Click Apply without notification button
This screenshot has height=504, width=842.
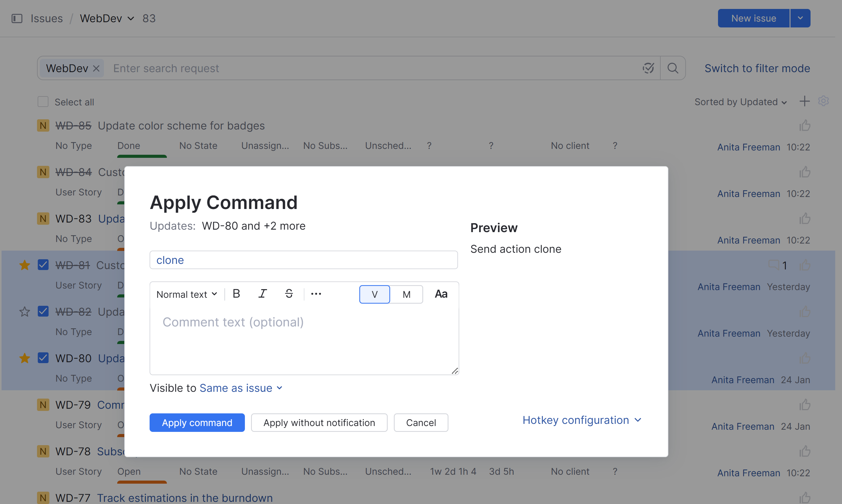[x=319, y=423]
